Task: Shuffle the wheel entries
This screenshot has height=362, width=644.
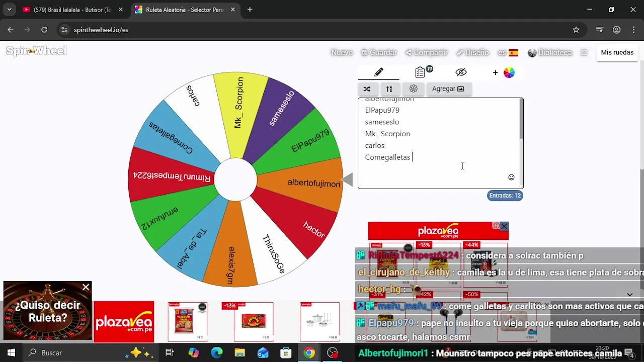Action: coord(367,89)
